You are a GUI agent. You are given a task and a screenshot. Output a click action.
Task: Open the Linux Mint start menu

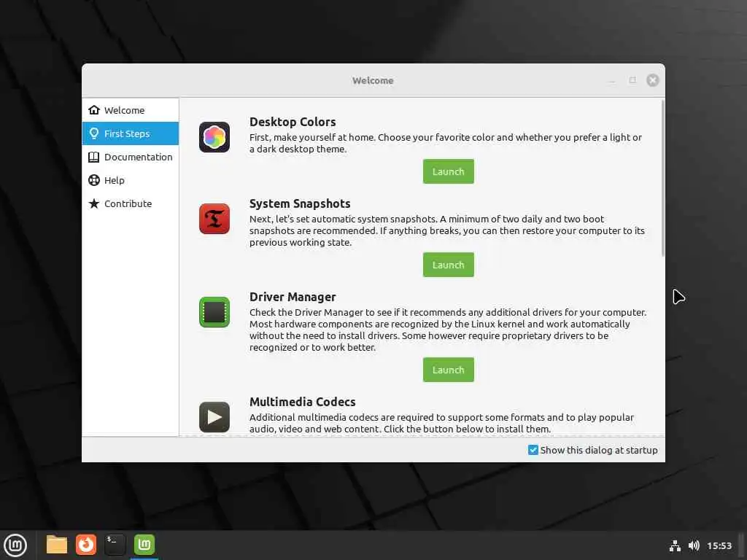click(x=15, y=545)
